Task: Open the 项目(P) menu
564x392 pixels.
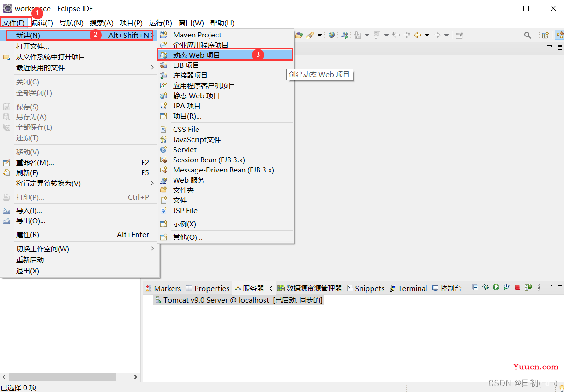Action: pyautogui.click(x=131, y=23)
